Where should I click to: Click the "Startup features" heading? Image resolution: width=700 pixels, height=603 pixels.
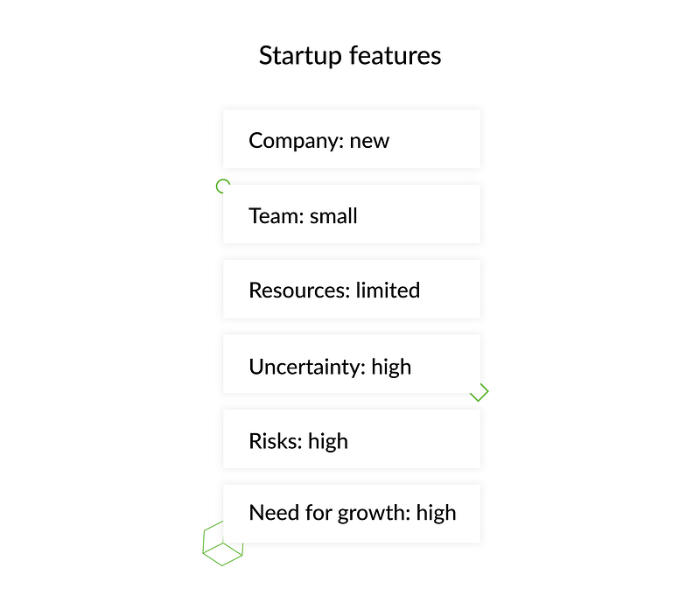tap(350, 56)
